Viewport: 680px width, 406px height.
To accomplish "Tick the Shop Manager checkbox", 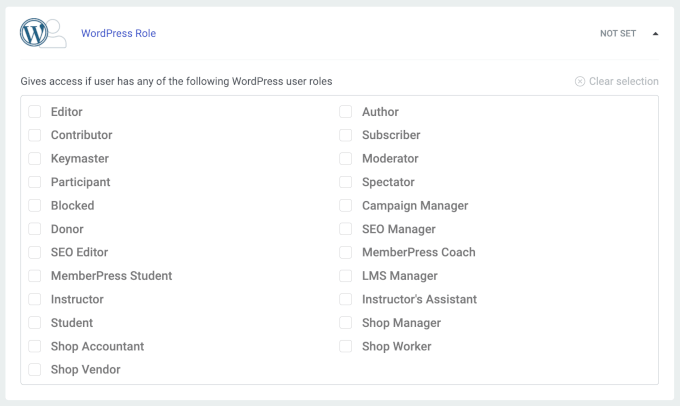I will (346, 323).
